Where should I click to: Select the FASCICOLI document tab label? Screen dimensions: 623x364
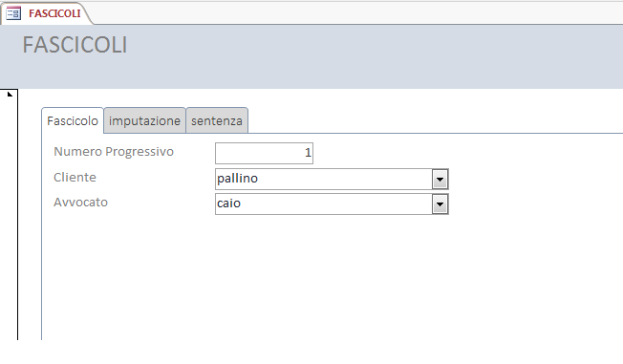pos(54,13)
